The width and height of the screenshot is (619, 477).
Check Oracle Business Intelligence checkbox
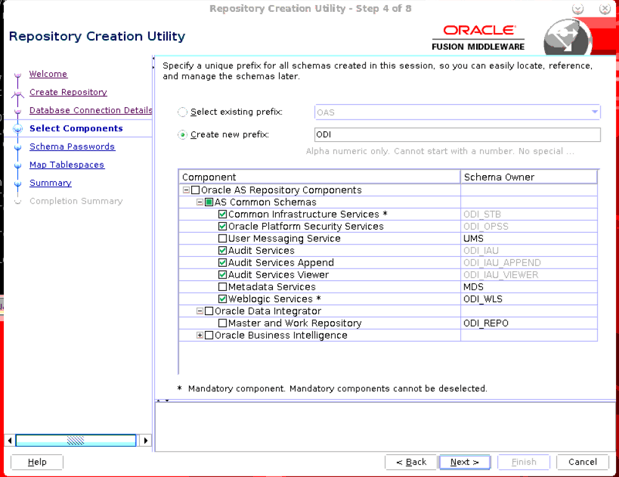(x=209, y=335)
